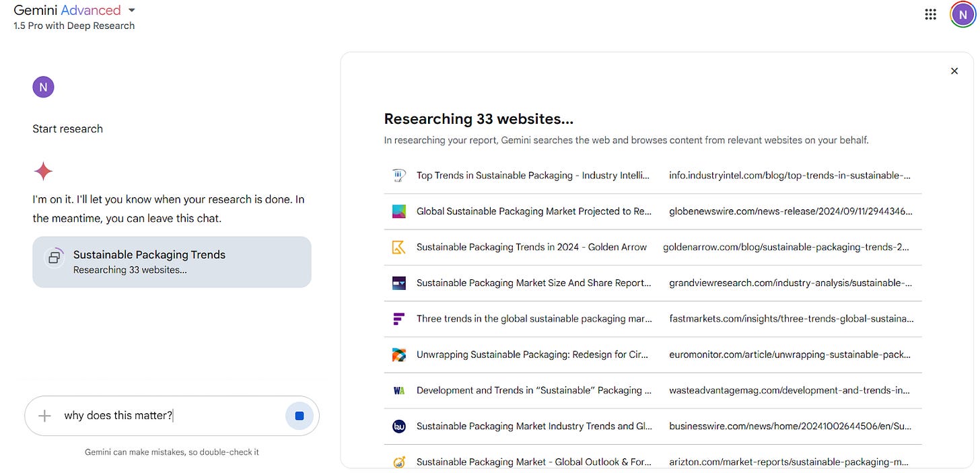Click the Gemini sparkle response icon
The image size is (980, 473).
[43, 171]
